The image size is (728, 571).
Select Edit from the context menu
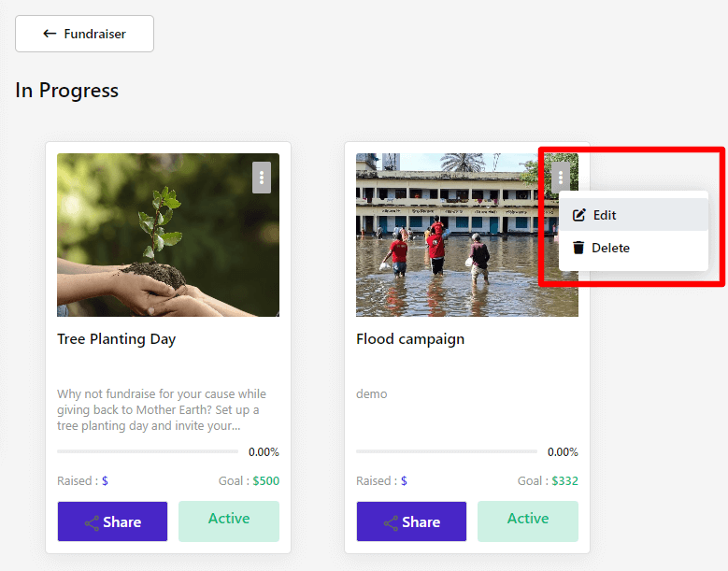tap(605, 215)
